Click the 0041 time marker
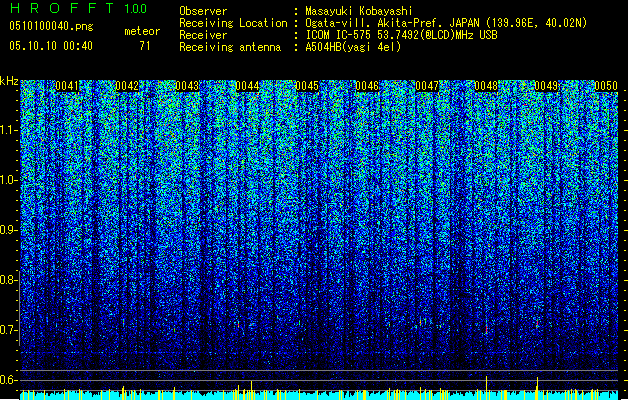The height and width of the screenshot is (400, 629). tap(67, 86)
